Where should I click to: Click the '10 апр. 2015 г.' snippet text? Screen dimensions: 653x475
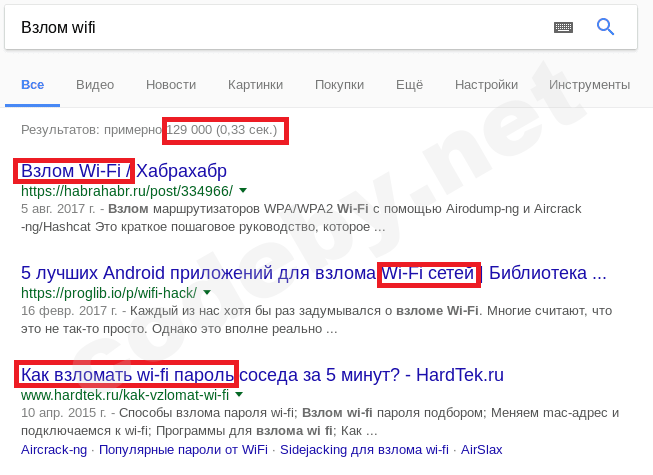click(64, 413)
